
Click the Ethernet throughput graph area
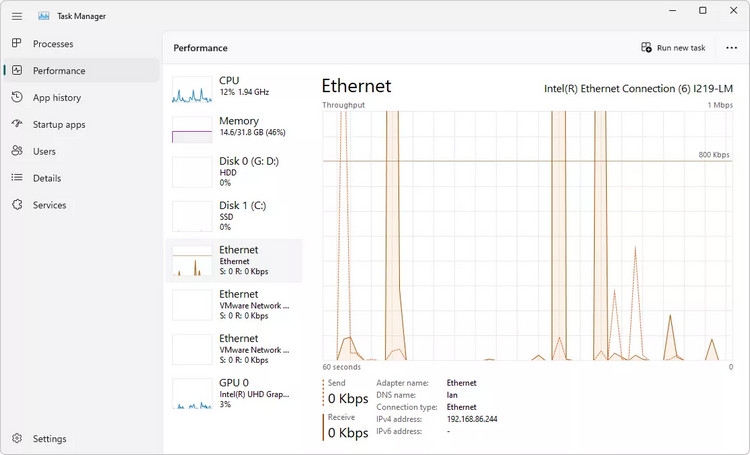click(528, 235)
